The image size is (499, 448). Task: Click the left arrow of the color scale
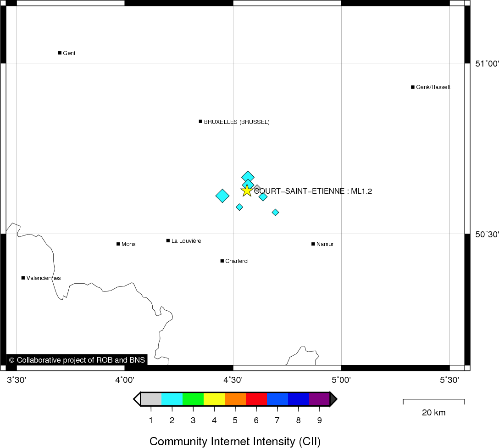(137, 399)
